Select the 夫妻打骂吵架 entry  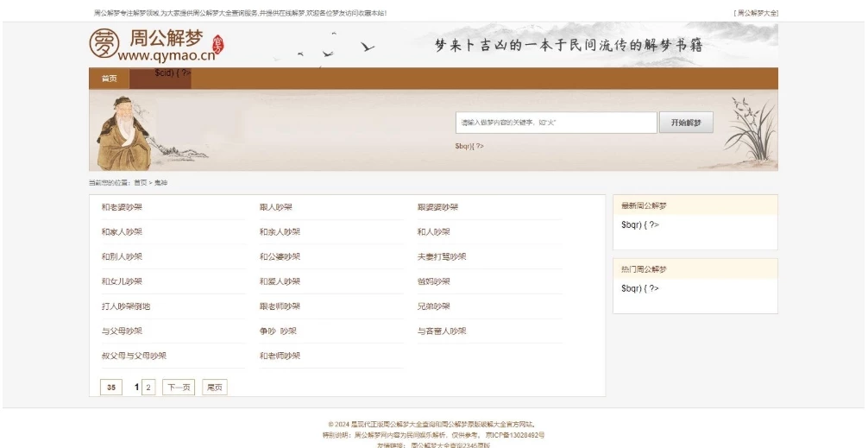pos(441,257)
